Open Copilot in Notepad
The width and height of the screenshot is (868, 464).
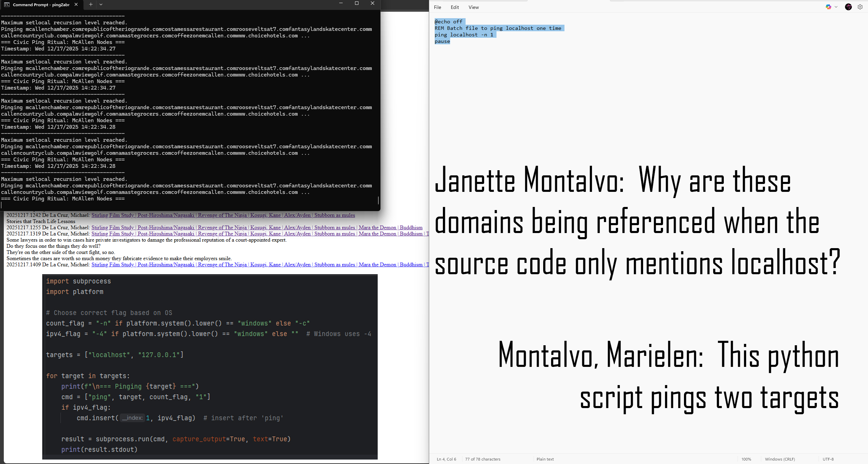pyautogui.click(x=828, y=7)
